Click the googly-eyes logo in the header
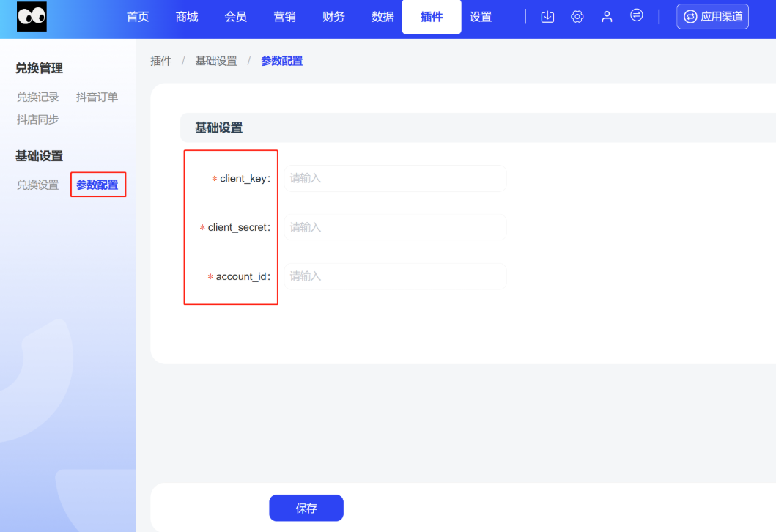This screenshot has height=532, width=776. (32, 17)
